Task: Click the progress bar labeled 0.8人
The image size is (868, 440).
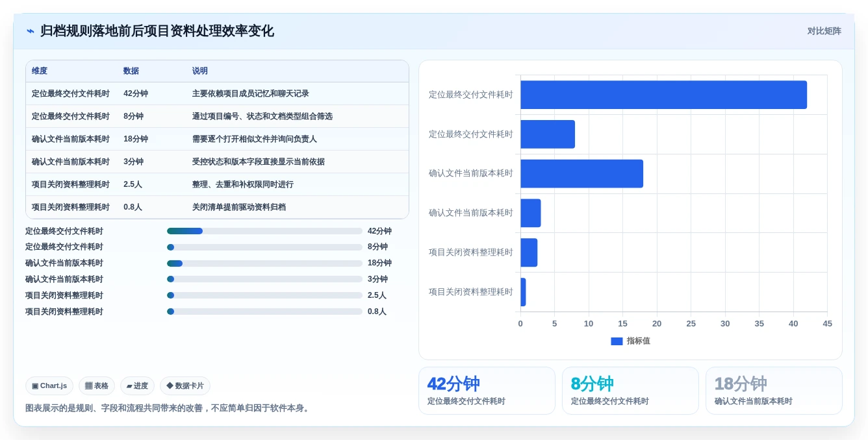Action: click(264, 312)
